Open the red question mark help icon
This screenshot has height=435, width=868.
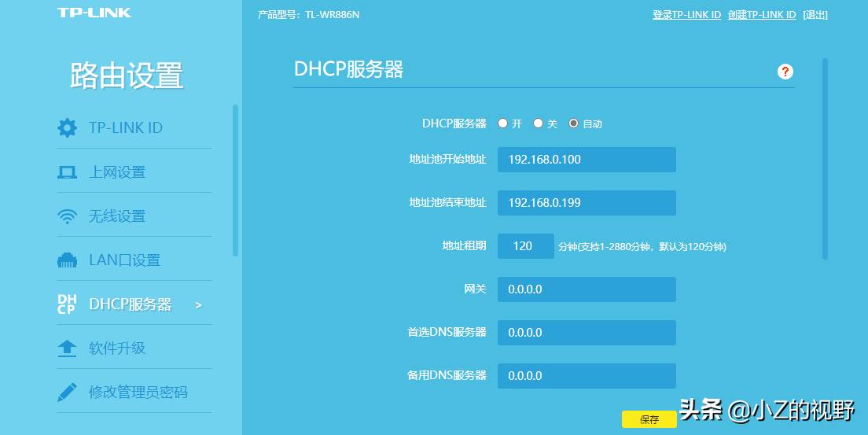(785, 72)
